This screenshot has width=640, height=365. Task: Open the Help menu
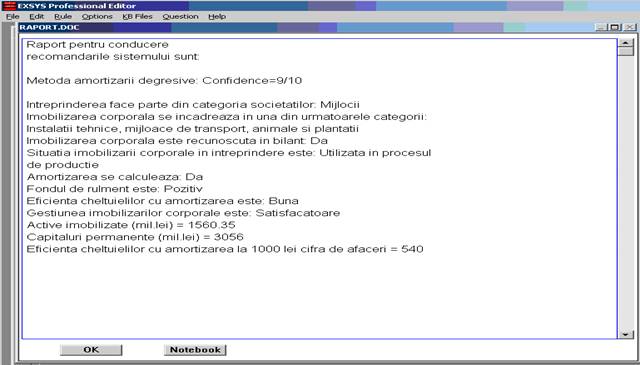(217, 17)
